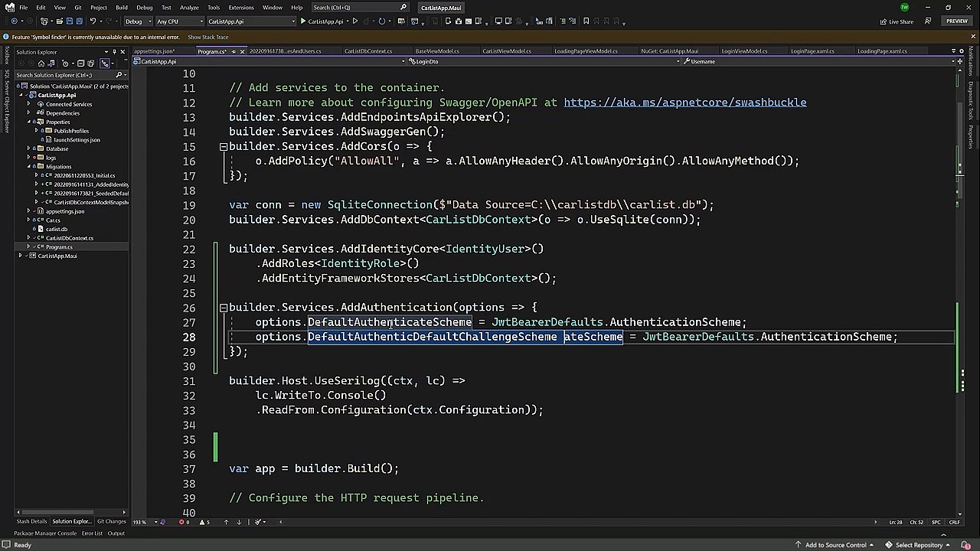
Task: Pin the Solution Explorer panel
Action: tap(114, 52)
